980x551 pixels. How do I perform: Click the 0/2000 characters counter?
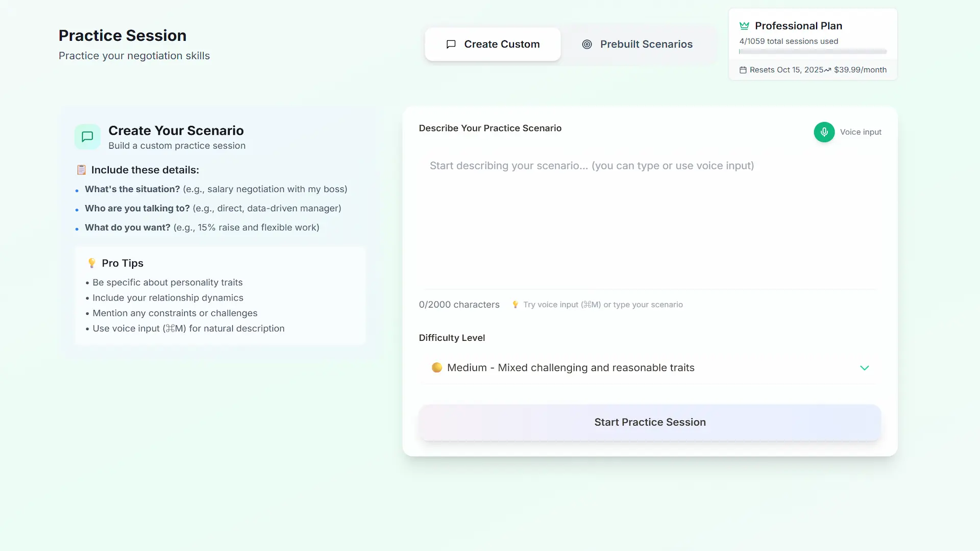point(459,305)
